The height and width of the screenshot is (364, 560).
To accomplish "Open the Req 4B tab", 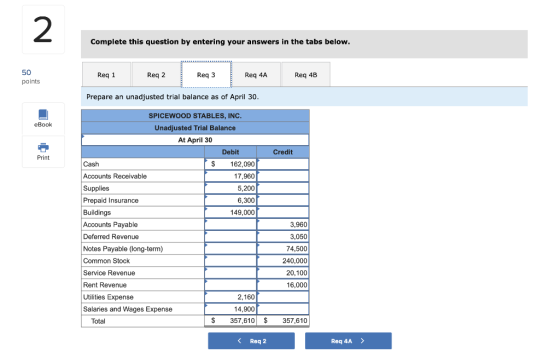I will [x=306, y=75].
